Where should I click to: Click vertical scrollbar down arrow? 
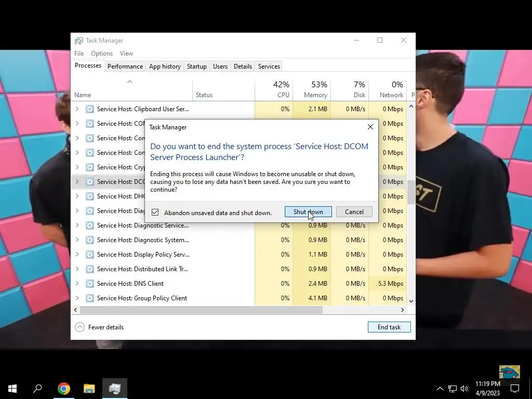pyautogui.click(x=411, y=301)
